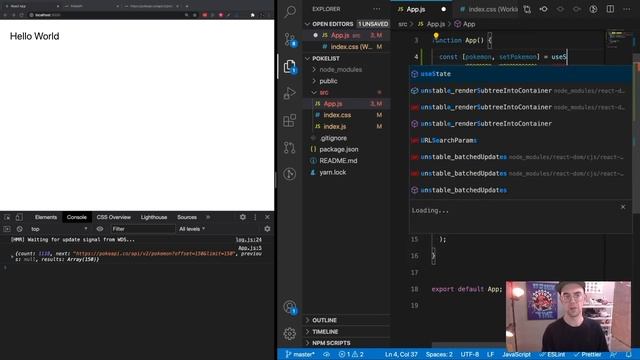Click Spaces: 2 indentation setting
Viewport: 640px width, 360px height.
click(x=439, y=354)
